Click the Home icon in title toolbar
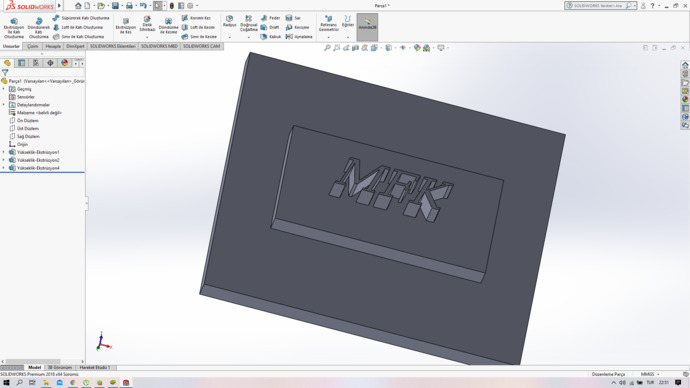The height and width of the screenshot is (388, 690). point(78,6)
